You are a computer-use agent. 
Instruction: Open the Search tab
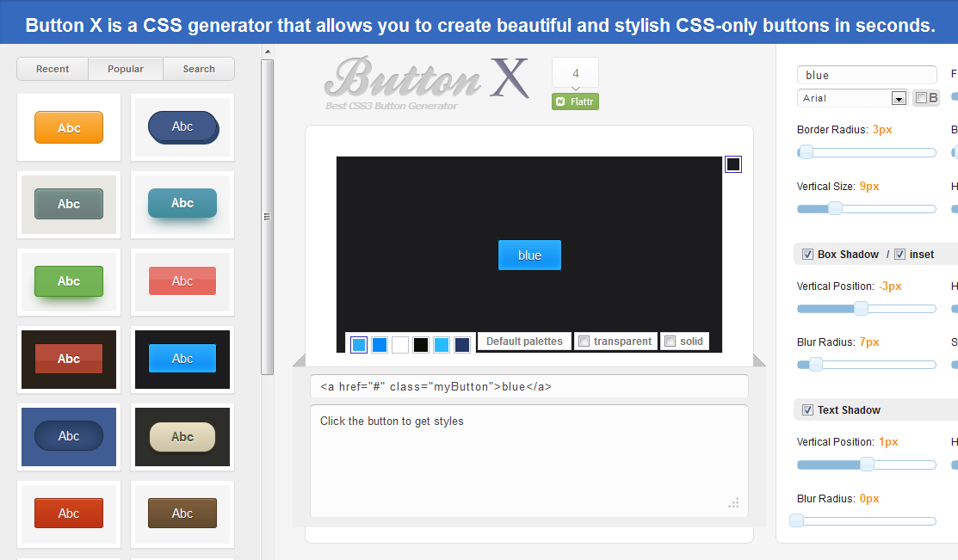[198, 68]
